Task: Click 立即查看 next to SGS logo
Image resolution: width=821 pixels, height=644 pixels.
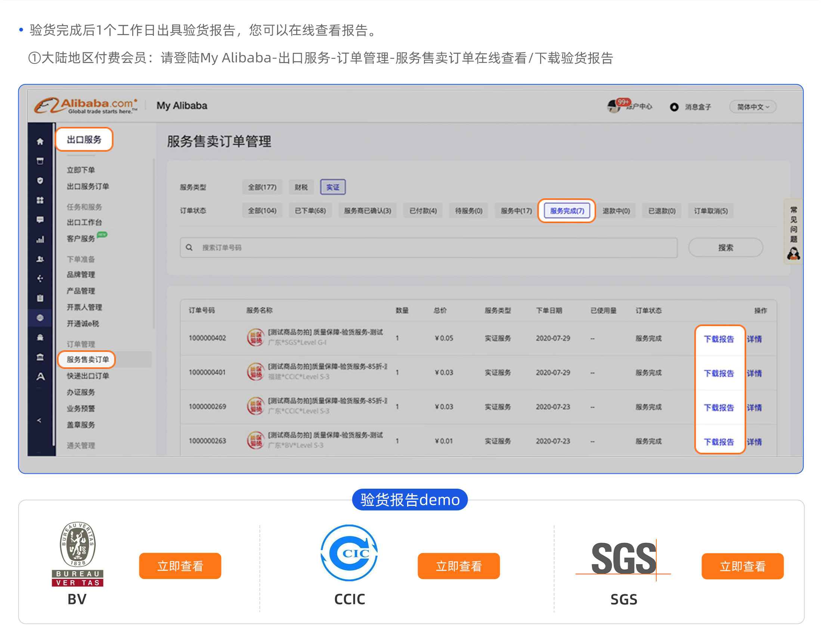Action: [x=742, y=566]
